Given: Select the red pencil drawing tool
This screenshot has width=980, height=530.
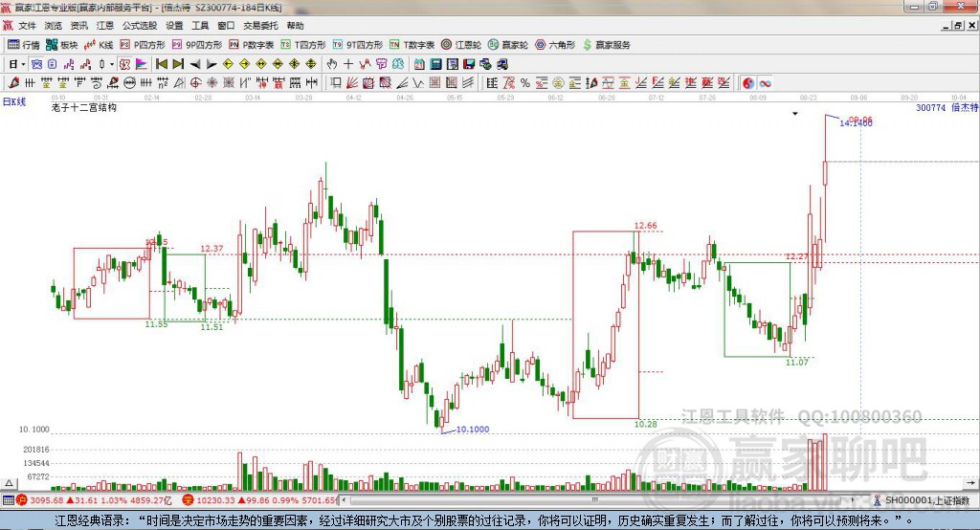Looking at the screenshot, I should pos(13,82).
